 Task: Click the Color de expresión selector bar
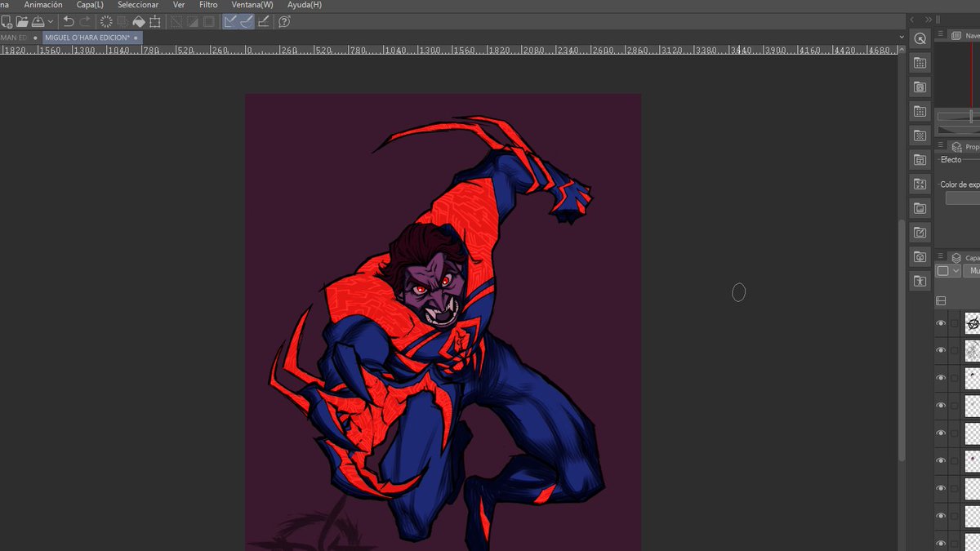point(963,198)
